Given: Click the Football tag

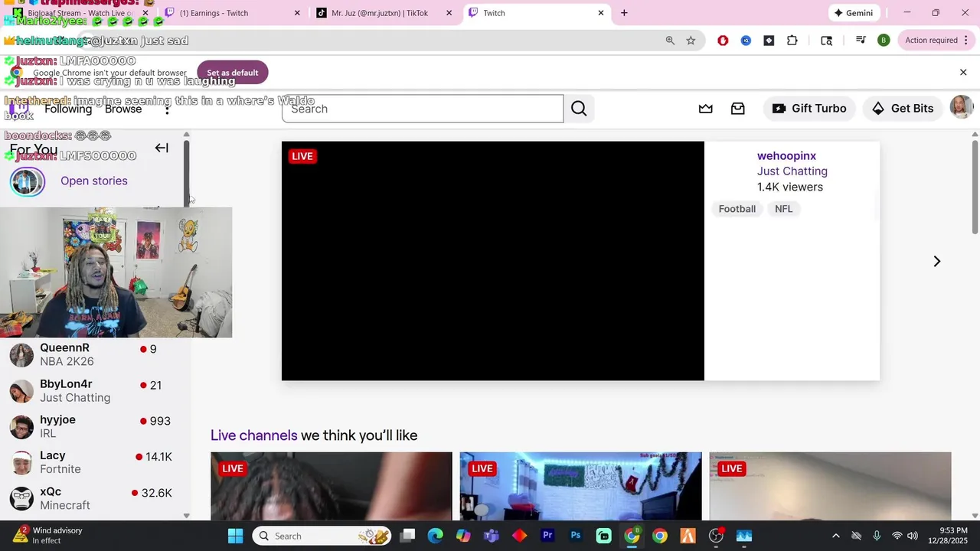Looking at the screenshot, I should pos(737,209).
